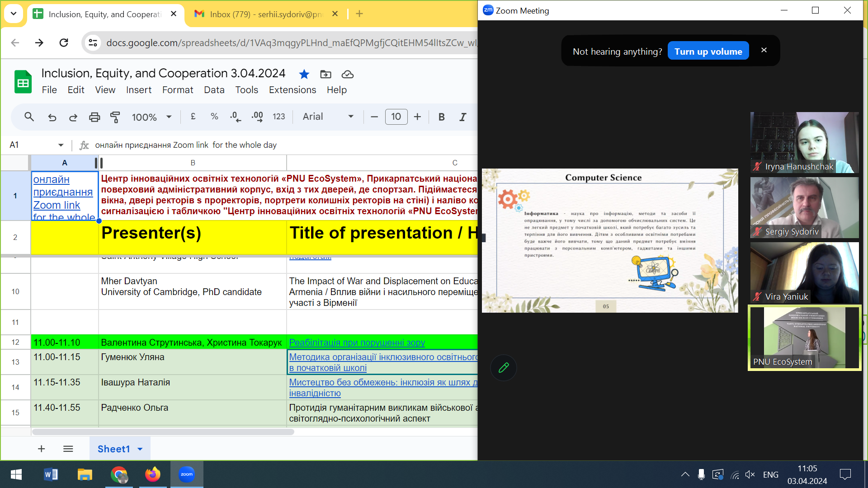Click Format as percent icon
Image resolution: width=868 pixels, height=488 pixels.
(214, 117)
